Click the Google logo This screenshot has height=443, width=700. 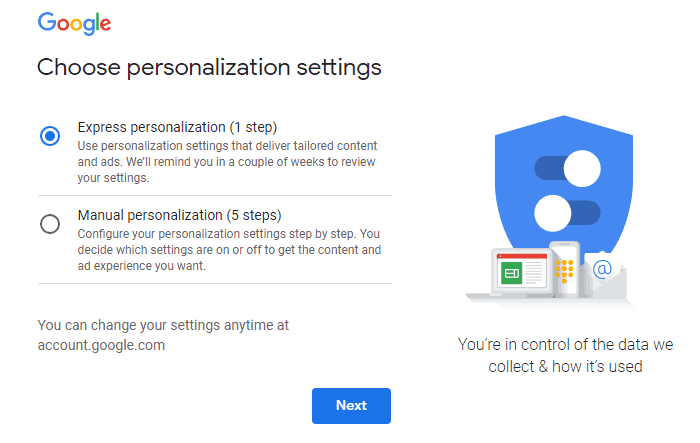pyautogui.click(x=74, y=24)
